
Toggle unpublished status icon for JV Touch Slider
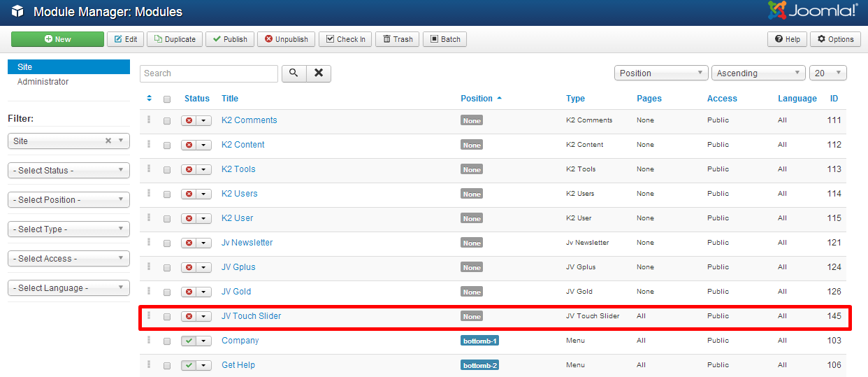click(189, 316)
